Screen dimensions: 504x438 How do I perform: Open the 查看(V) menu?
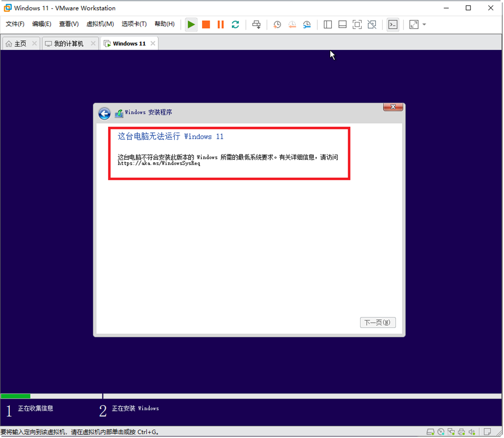click(x=69, y=24)
